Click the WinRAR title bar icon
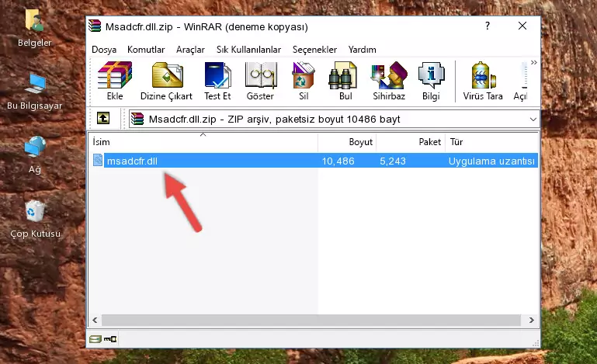597x364 pixels. [x=95, y=26]
